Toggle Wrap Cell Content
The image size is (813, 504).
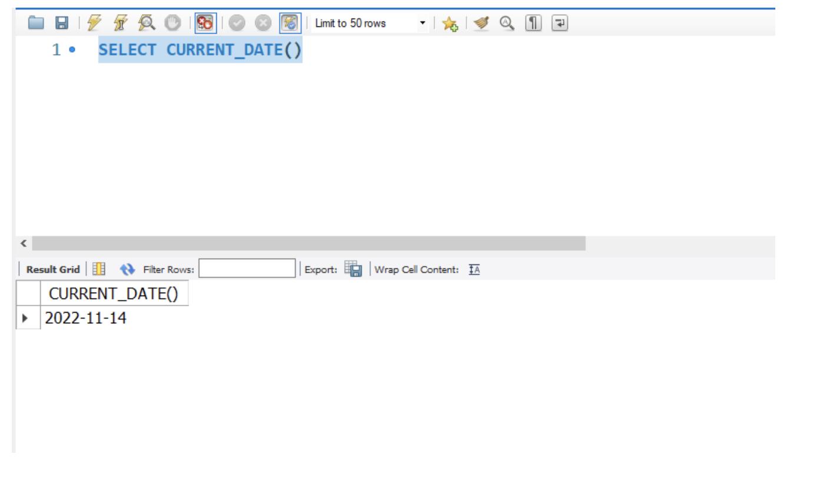(474, 269)
